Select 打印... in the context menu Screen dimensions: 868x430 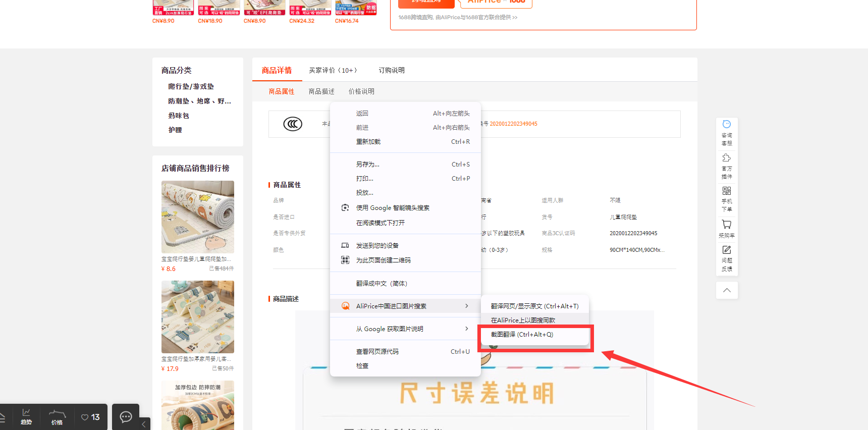[405, 179]
